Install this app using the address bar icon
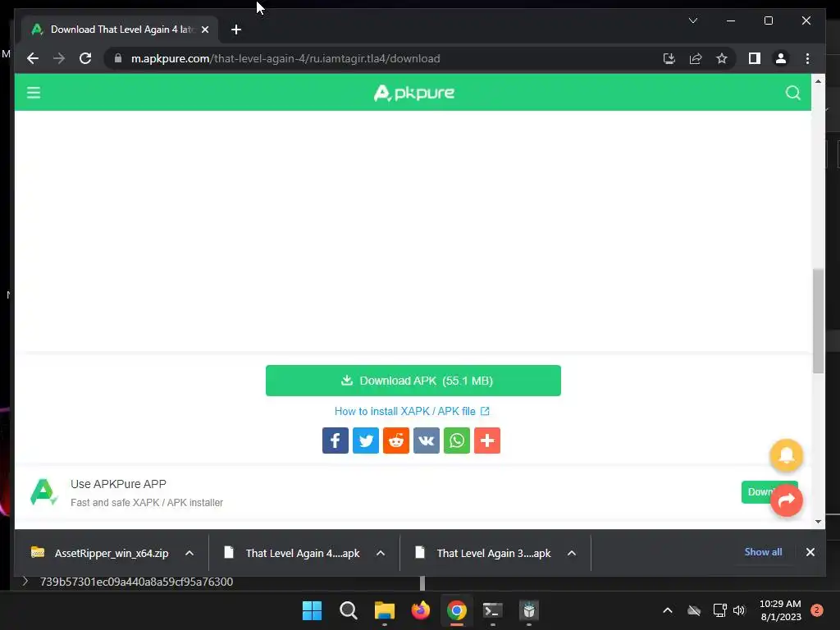Viewport: 840px width, 630px height. click(x=669, y=58)
